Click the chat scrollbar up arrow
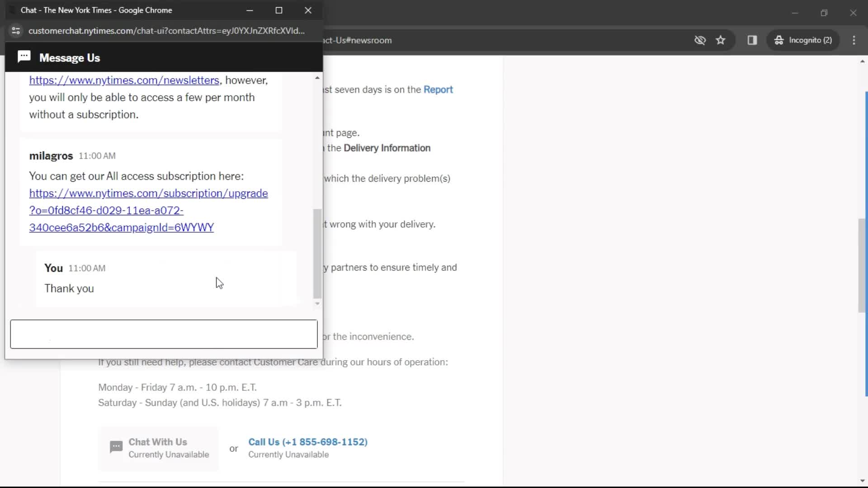The height and width of the screenshot is (488, 868). coord(317,78)
